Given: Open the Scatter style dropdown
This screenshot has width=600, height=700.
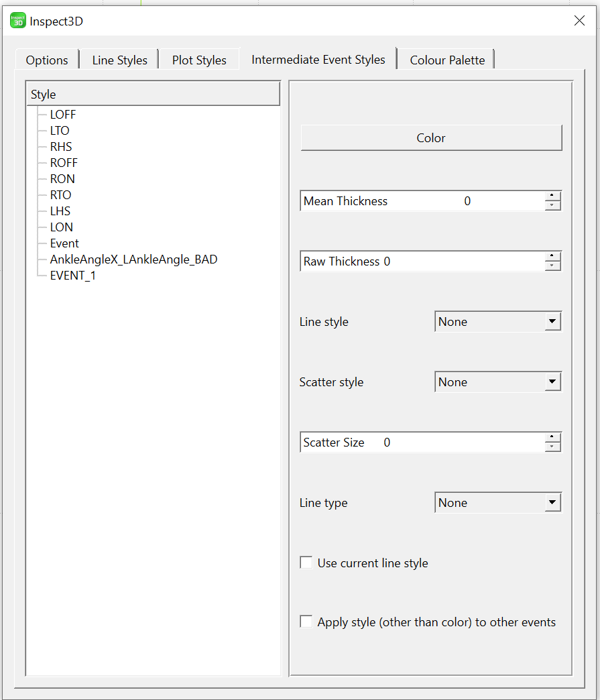Looking at the screenshot, I should [498, 382].
